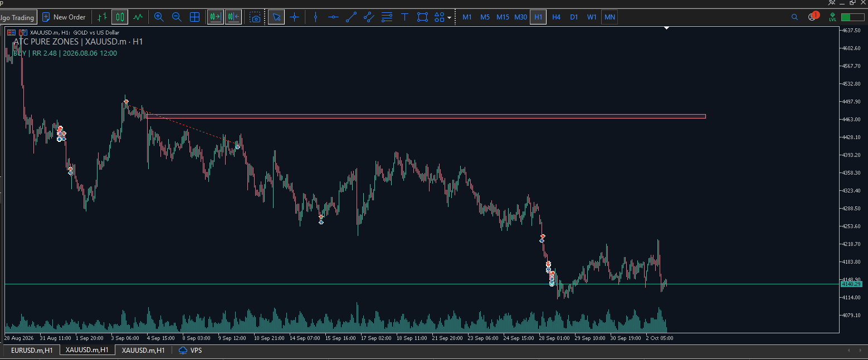Open the EURUSD.m,H1 chart tab

click(32, 350)
